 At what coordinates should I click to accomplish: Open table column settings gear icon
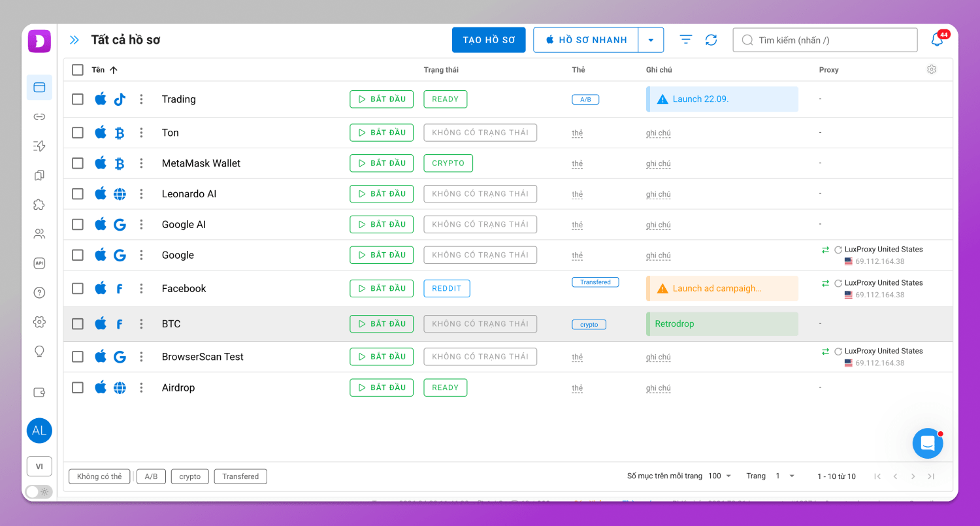932,69
